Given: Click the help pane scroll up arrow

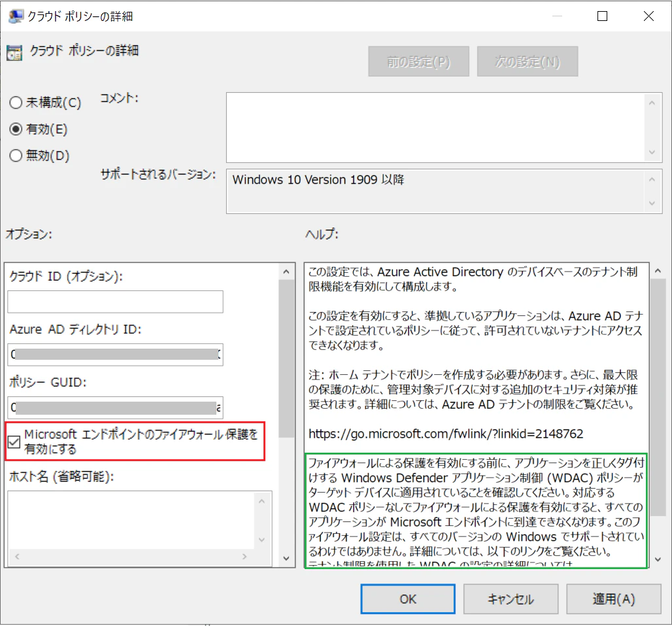Looking at the screenshot, I should [x=658, y=271].
